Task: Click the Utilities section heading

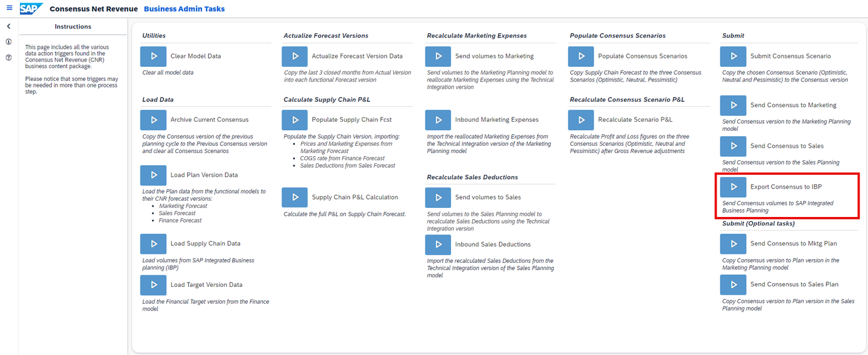Action: (x=154, y=36)
